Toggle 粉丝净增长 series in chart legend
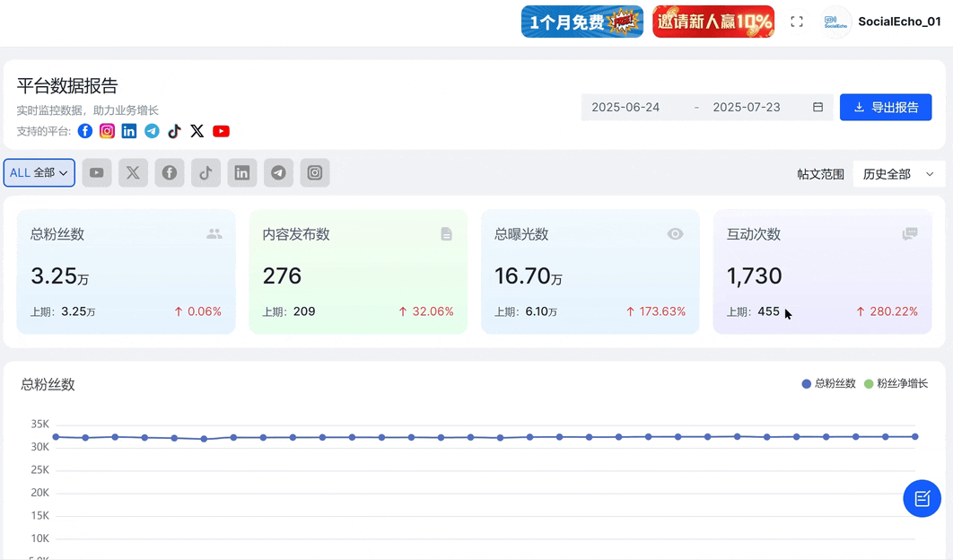 896,384
